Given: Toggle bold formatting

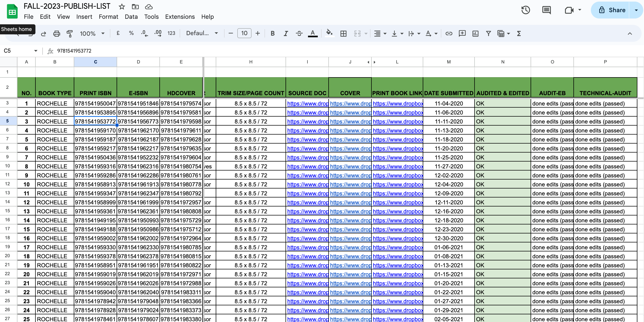Looking at the screenshot, I should 273,34.
